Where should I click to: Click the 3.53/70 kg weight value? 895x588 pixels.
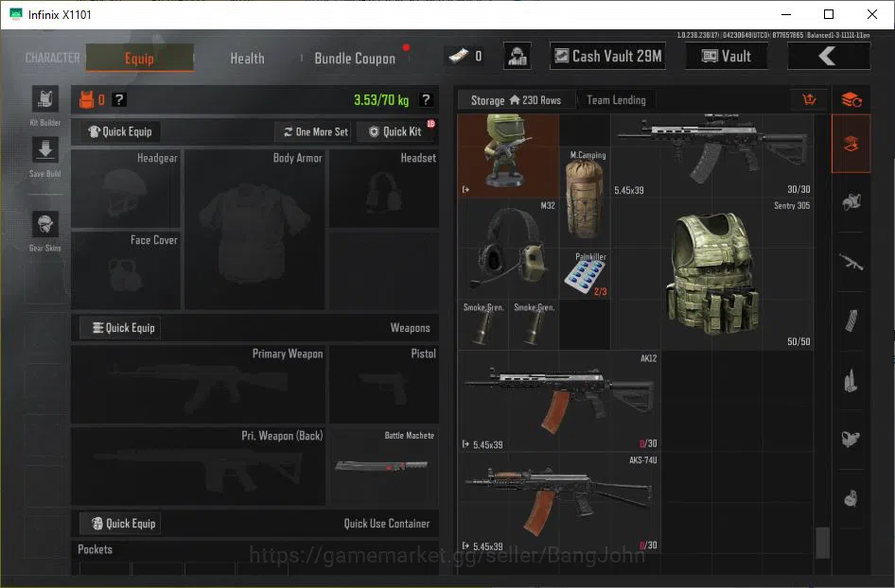click(x=381, y=100)
